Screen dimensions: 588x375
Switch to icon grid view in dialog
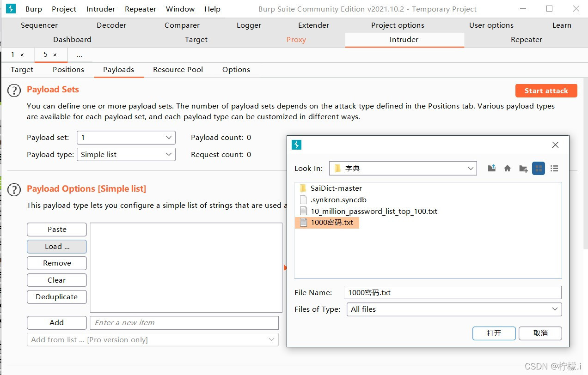click(x=539, y=169)
